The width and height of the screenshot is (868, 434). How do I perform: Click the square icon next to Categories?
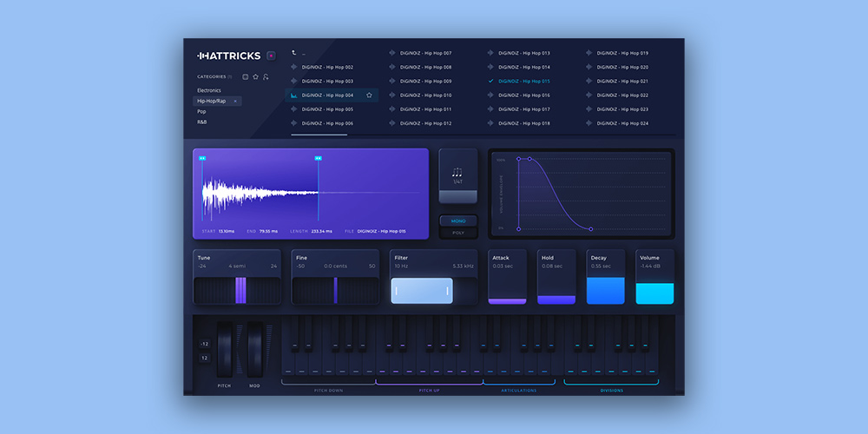246,76
